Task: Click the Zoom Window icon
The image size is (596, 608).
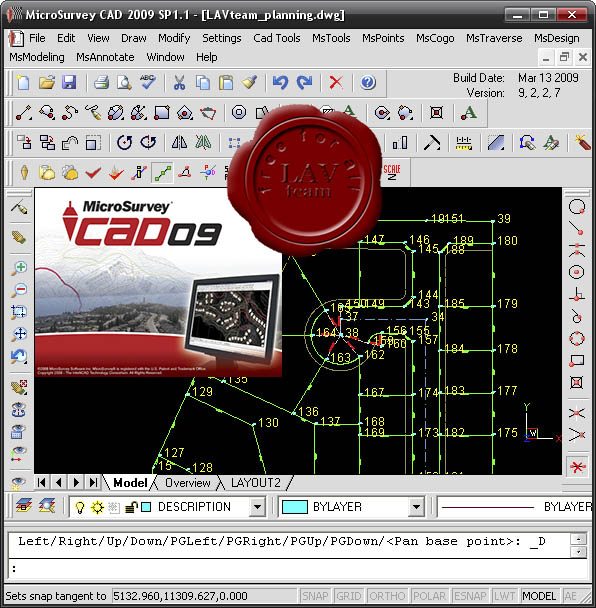Action: click(19, 312)
